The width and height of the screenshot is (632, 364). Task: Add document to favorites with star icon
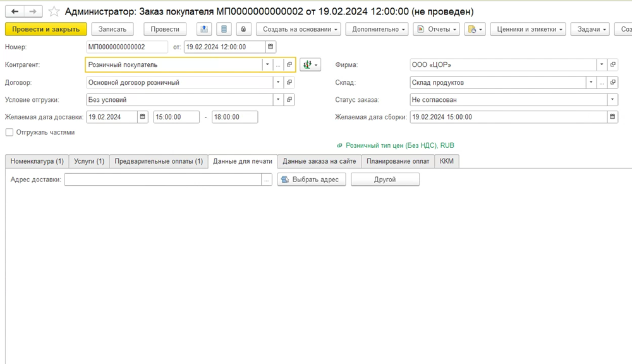[x=54, y=11]
